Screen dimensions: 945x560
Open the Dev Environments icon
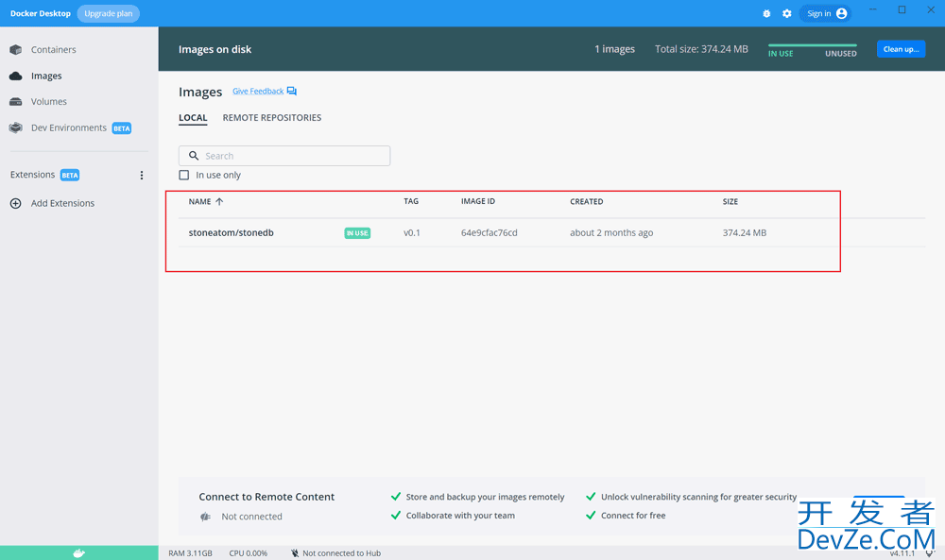pos(16,127)
